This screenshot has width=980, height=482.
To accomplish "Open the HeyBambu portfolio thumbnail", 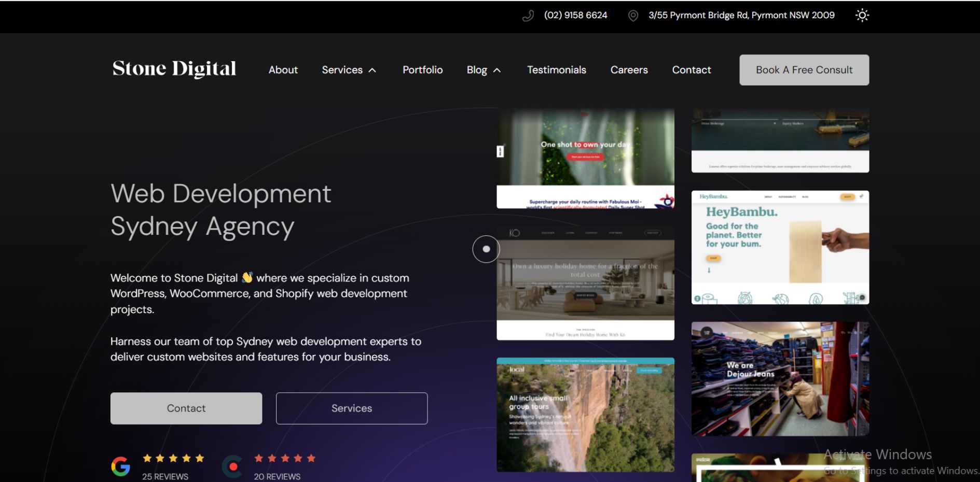I will pos(780,247).
